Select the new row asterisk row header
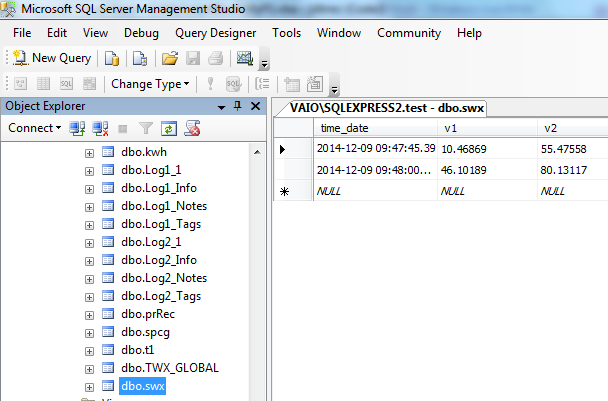 (x=293, y=191)
